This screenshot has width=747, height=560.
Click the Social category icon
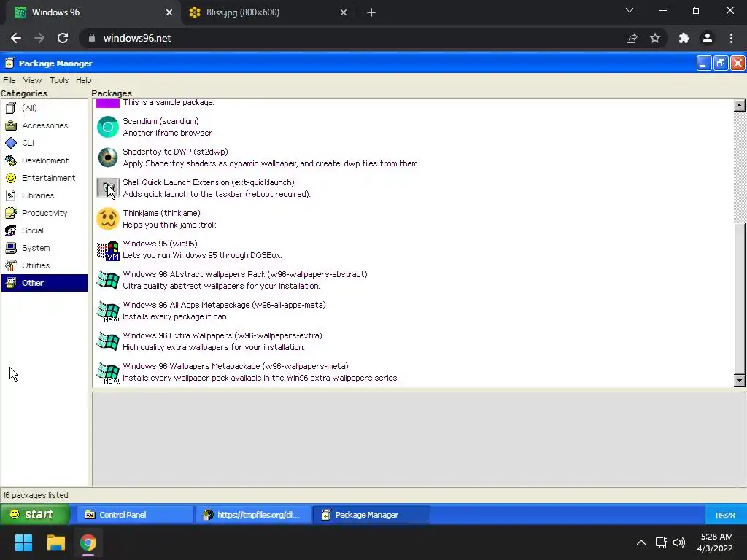(x=10, y=230)
